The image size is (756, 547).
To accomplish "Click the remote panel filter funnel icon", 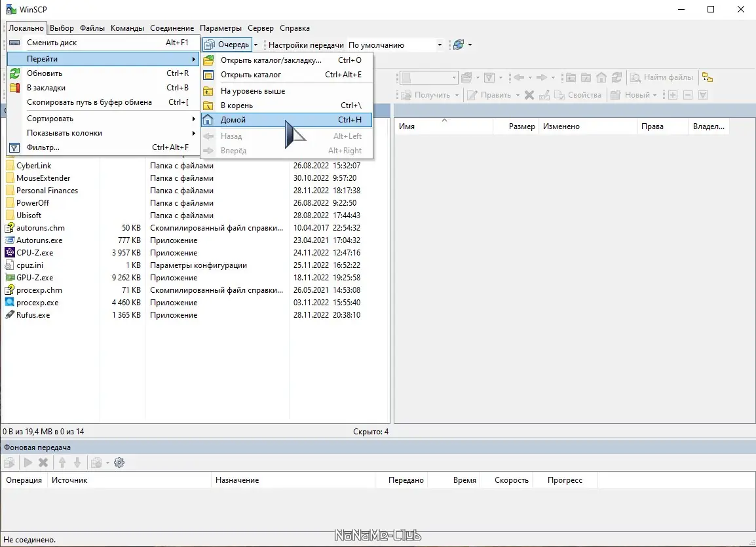I will pyautogui.click(x=489, y=77).
